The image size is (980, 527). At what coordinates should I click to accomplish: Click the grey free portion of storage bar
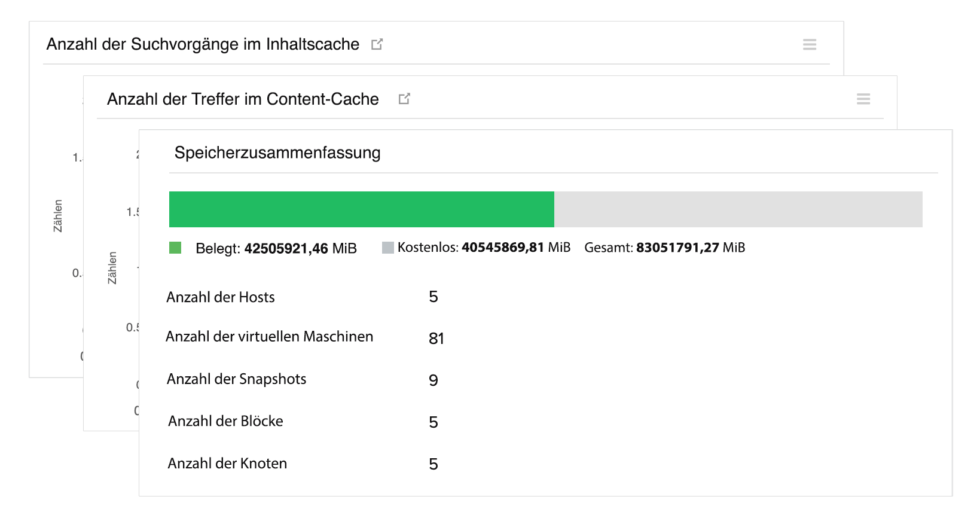tap(738, 209)
